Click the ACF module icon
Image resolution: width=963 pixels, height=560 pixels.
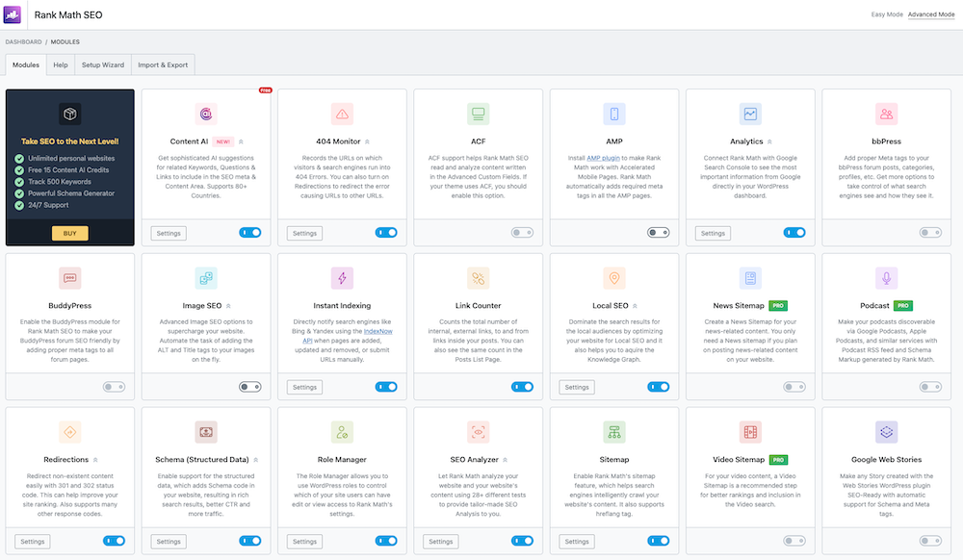[x=478, y=114]
